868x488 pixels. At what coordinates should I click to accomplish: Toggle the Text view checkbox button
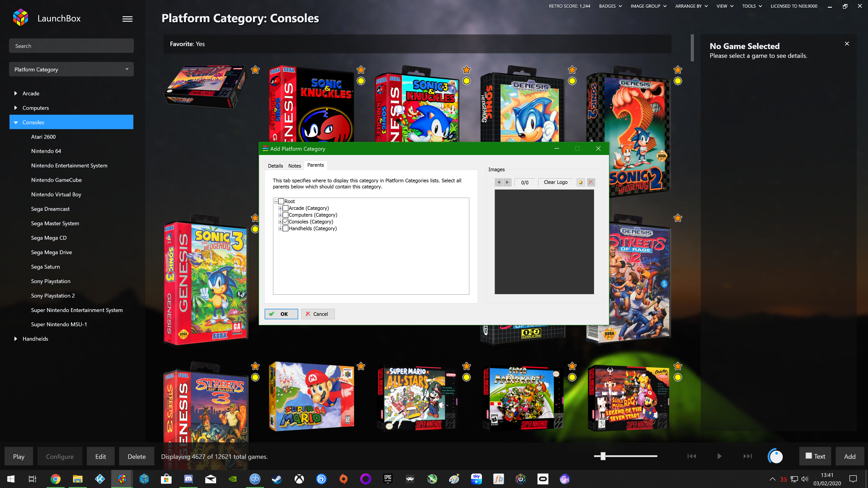815,456
